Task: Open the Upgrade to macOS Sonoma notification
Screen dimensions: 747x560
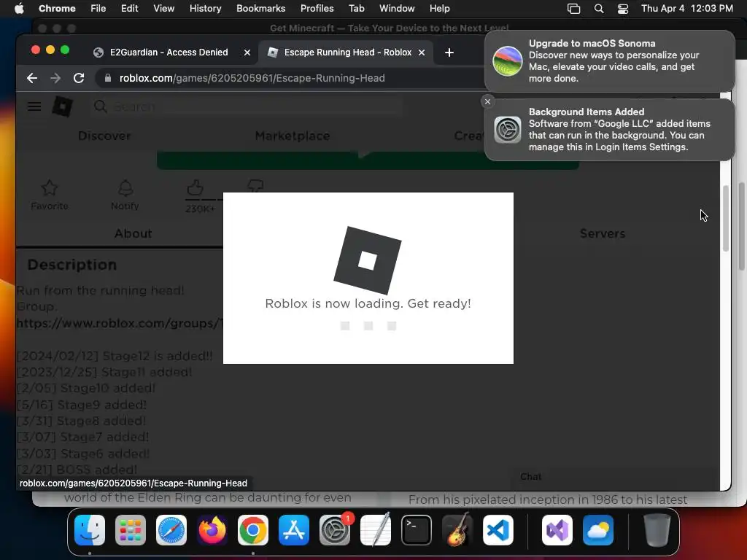Action: (609, 61)
